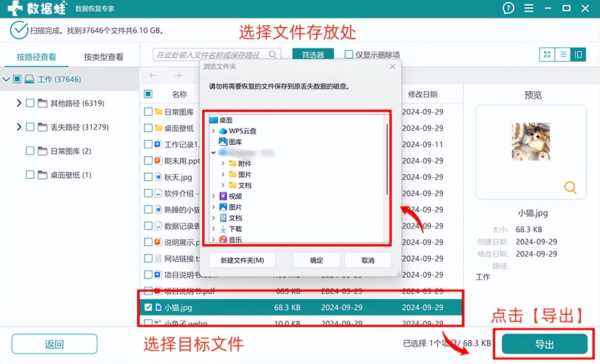Open the help question mark icon

[x=508, y=8]
